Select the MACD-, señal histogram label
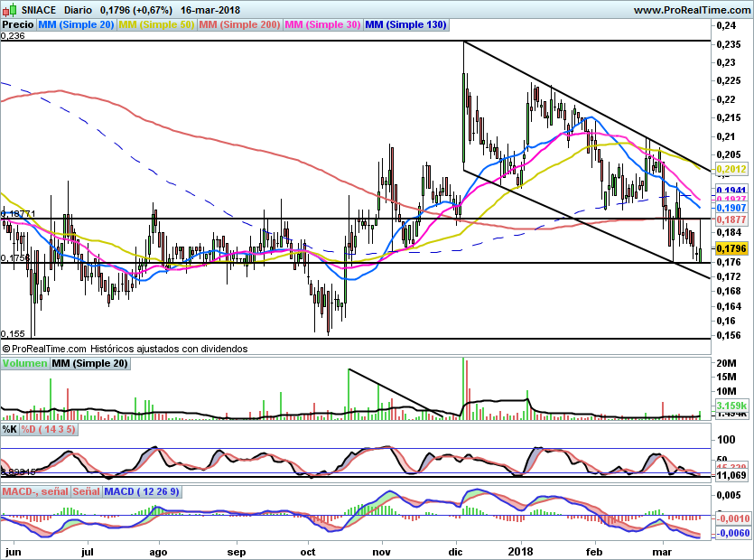754x560 pixels. (35, 491)
